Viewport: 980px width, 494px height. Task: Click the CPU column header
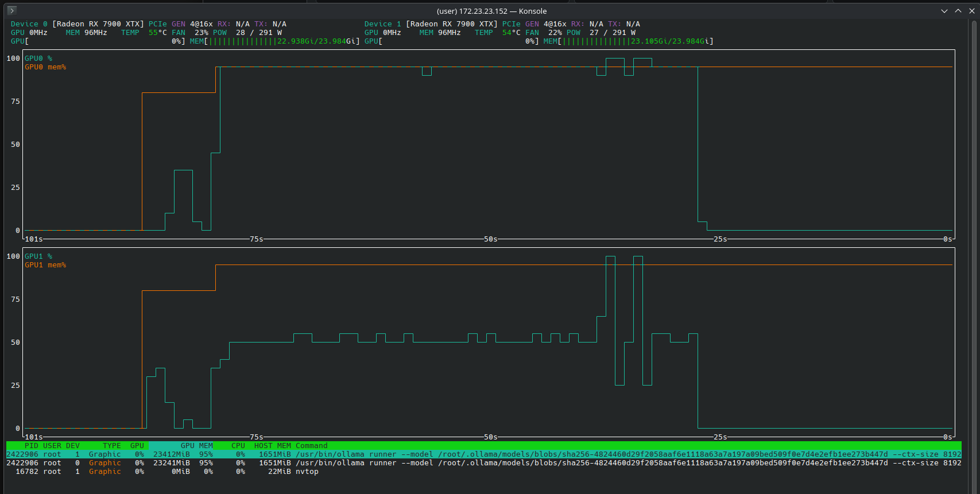(238, 446)
